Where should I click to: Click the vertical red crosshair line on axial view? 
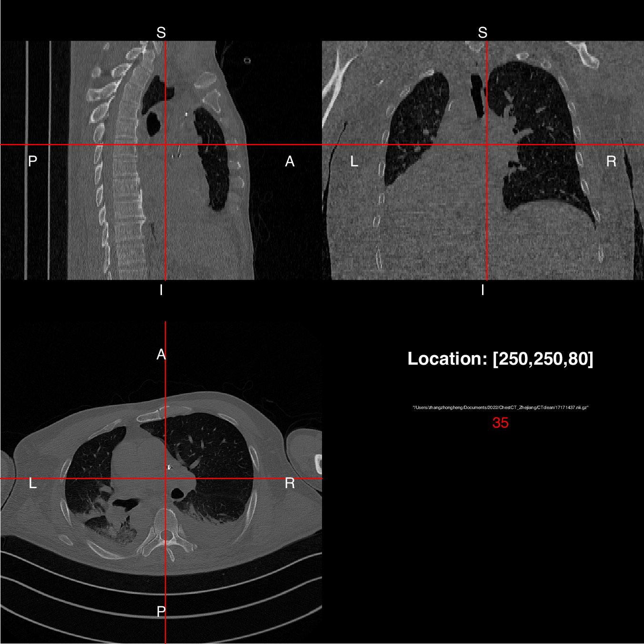(165, 548)
